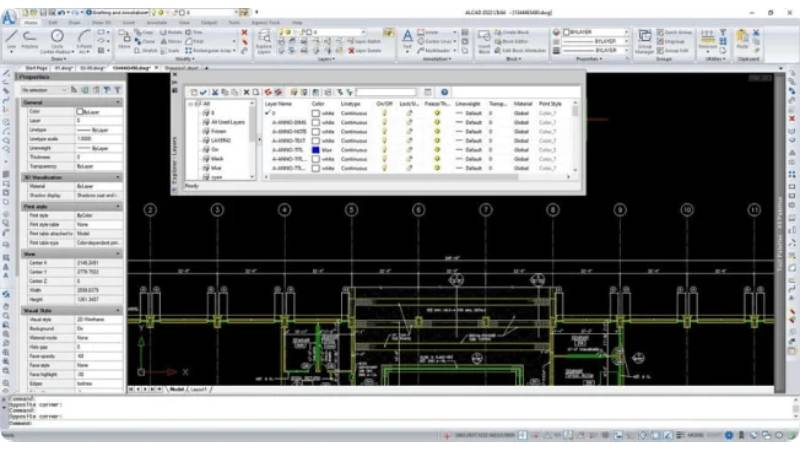The image size is (800, 450).
Task: Click the red Erase X icon in Modify
Action: (x=244, y=33)
